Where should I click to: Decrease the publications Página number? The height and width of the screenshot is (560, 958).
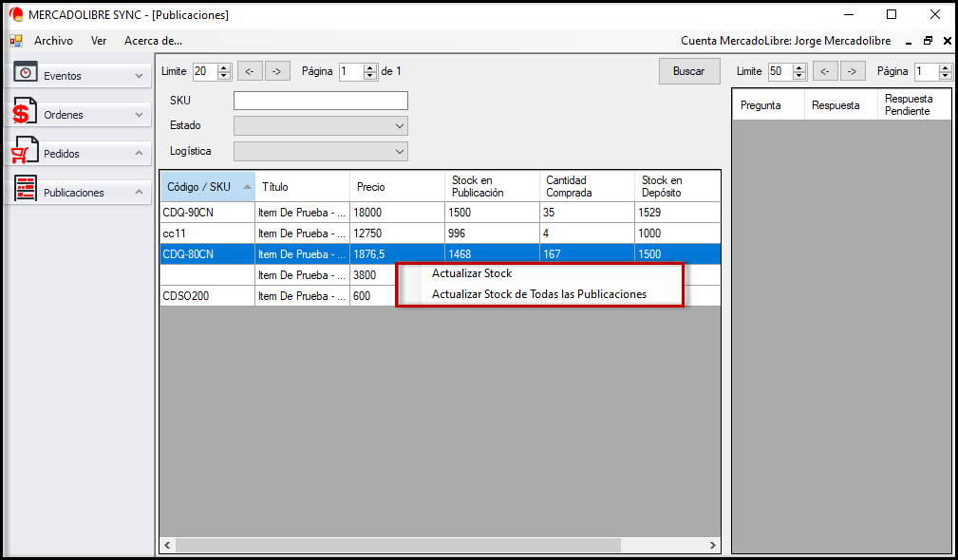click(370, 75)
